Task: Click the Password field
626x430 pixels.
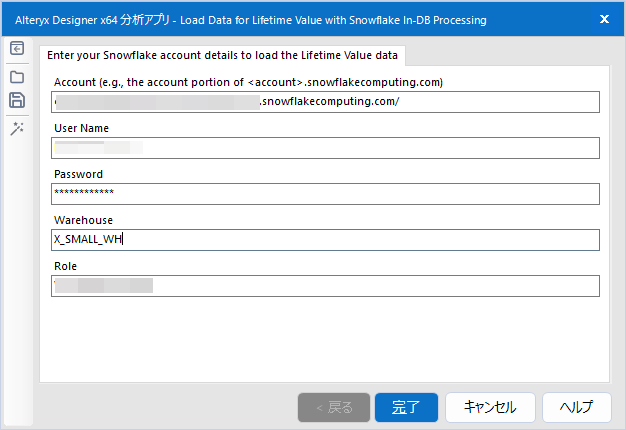Action: tap(325, 194)
